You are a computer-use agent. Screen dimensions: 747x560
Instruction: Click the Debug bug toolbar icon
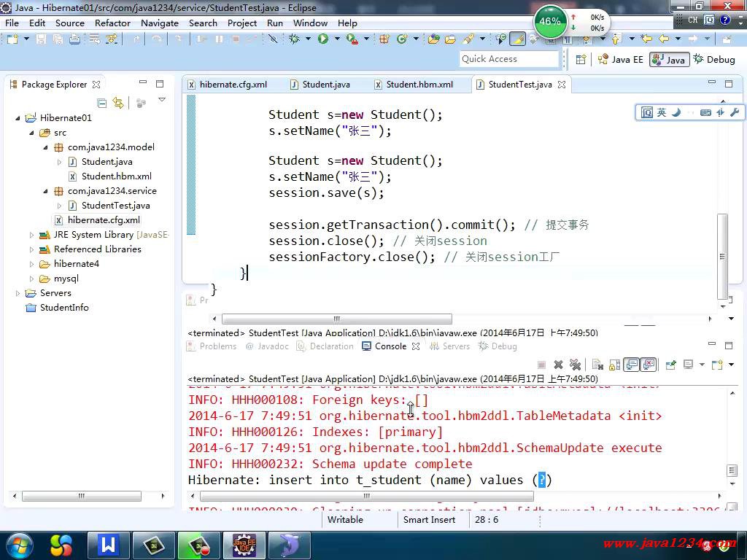(295, 39)
